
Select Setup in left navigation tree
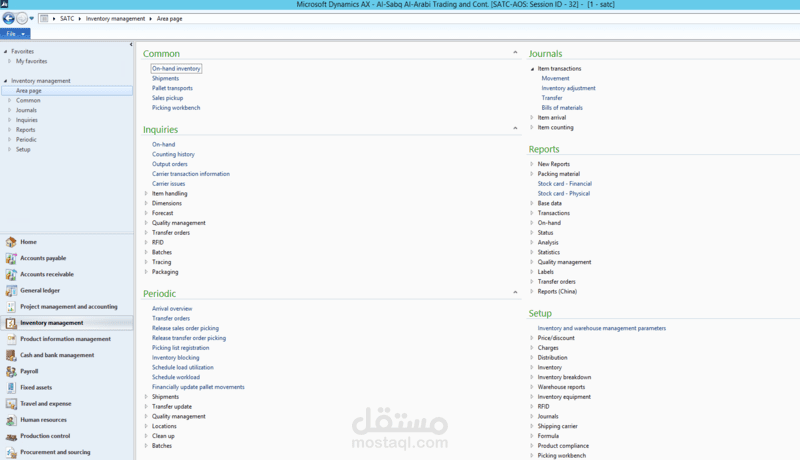tap(23, 149)
